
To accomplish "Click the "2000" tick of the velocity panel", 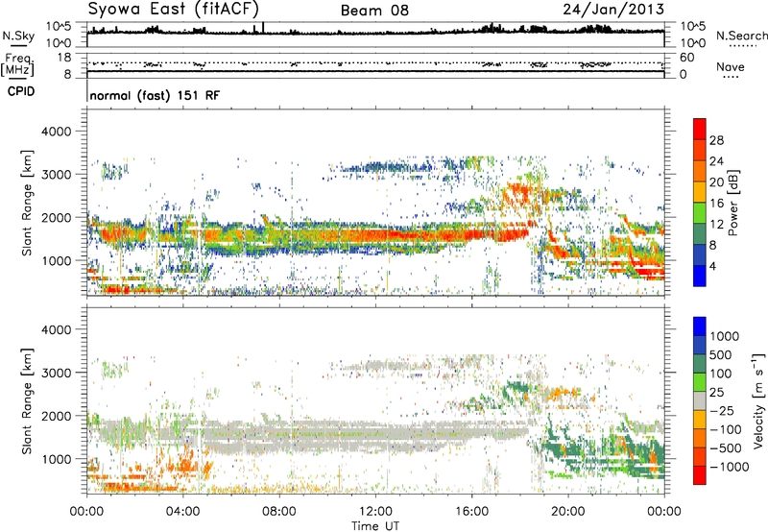I will pos(56,416).
